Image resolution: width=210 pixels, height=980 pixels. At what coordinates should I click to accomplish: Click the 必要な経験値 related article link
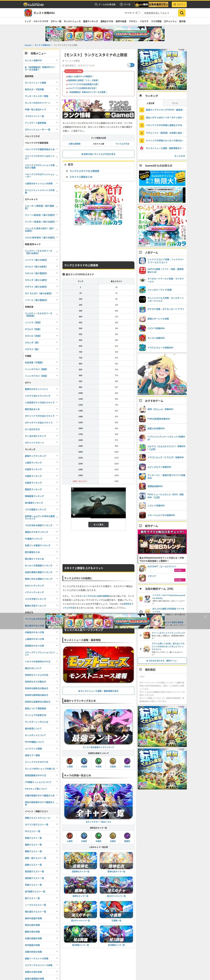click(74, 144)
